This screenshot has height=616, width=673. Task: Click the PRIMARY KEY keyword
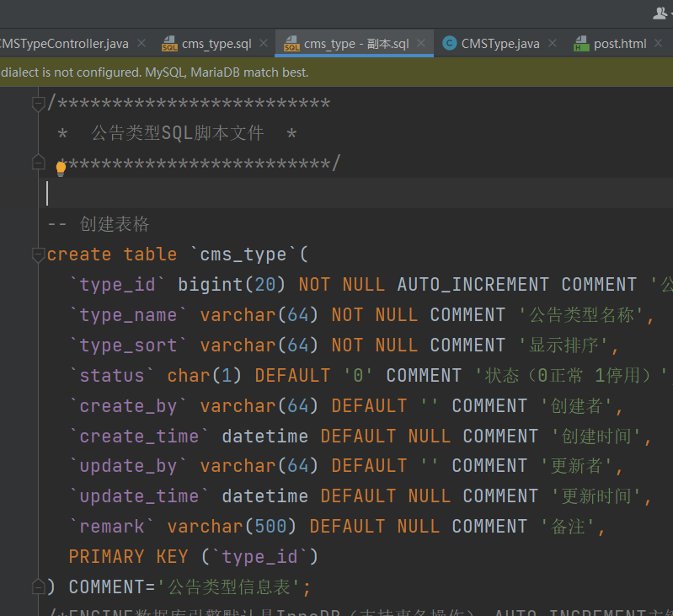(128, 557)
